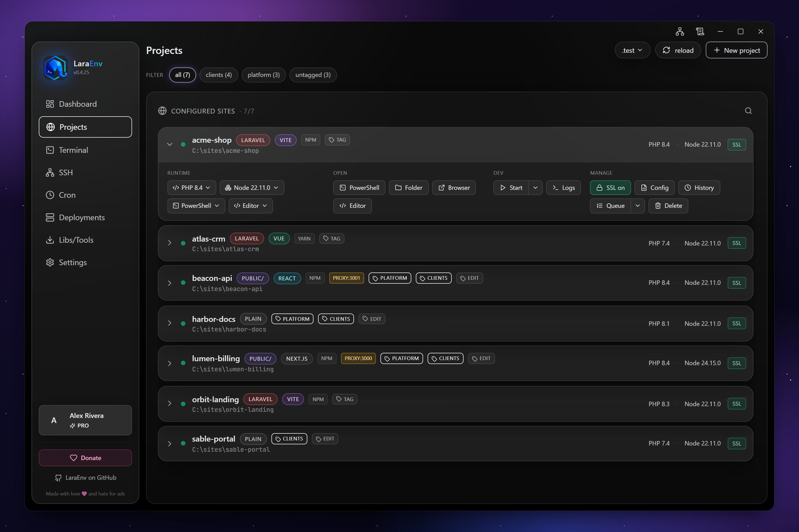Open Settings in the sidebar
This screenshot has height=532, width=799.
tap(85, 262)
